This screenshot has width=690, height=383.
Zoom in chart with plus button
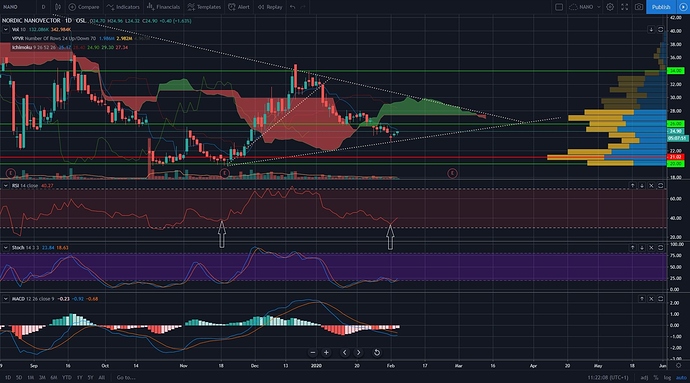(326, 352)
